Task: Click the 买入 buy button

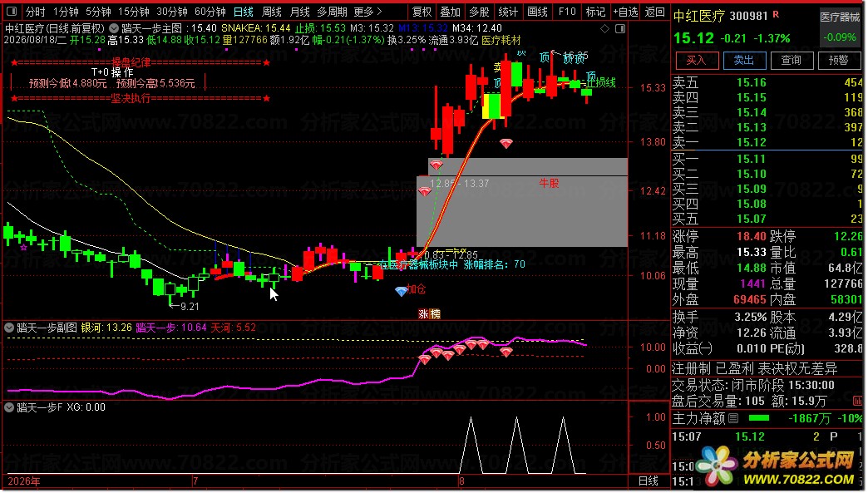Action: click(697, 61)
